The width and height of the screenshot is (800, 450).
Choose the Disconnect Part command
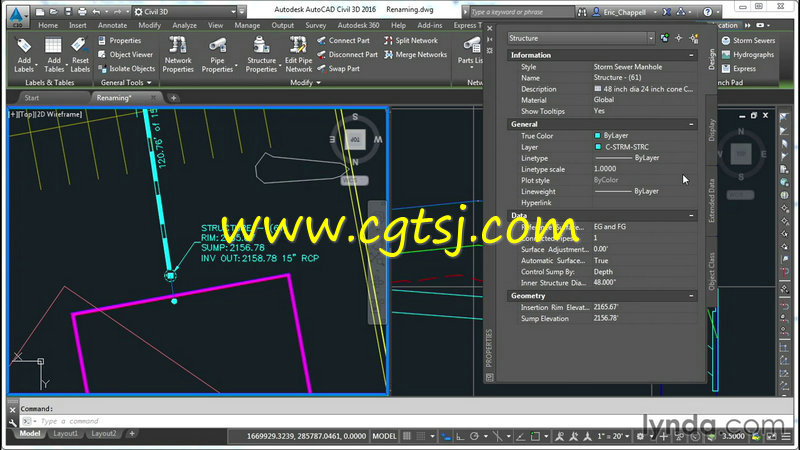(347, 54)
